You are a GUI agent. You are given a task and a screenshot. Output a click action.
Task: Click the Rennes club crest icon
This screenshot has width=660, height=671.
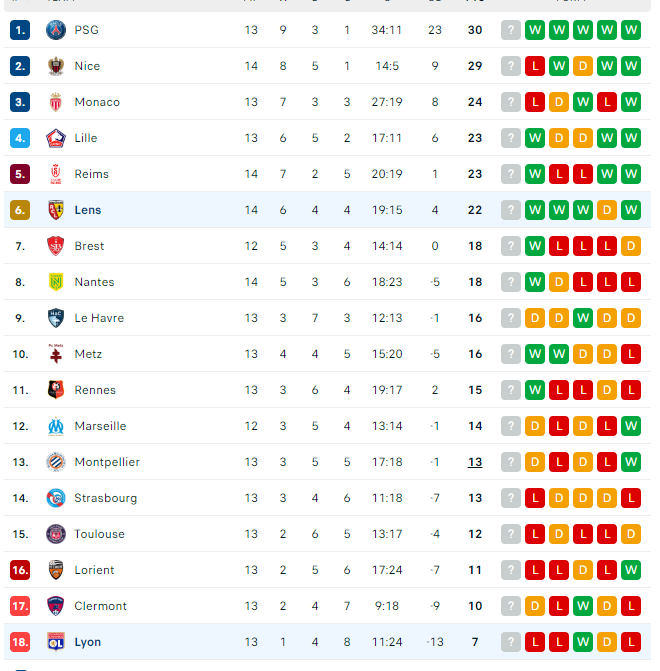[x=55, y=390]
